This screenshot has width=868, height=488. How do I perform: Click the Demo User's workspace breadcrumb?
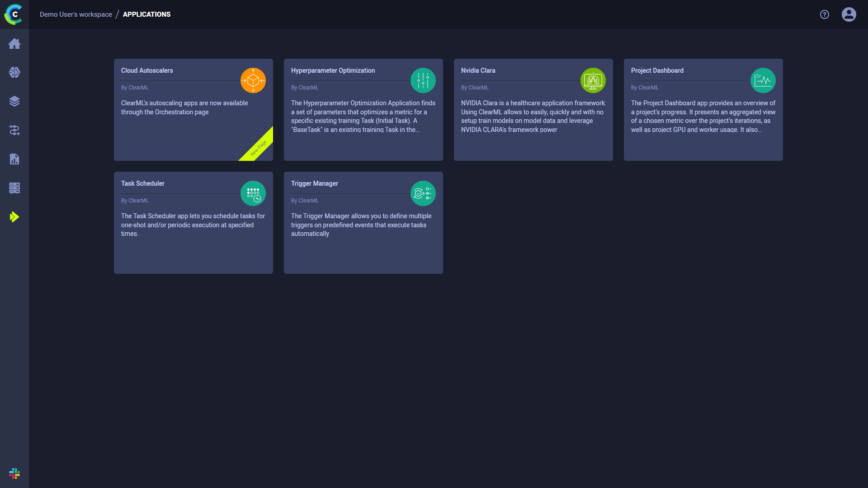[75, 14]
